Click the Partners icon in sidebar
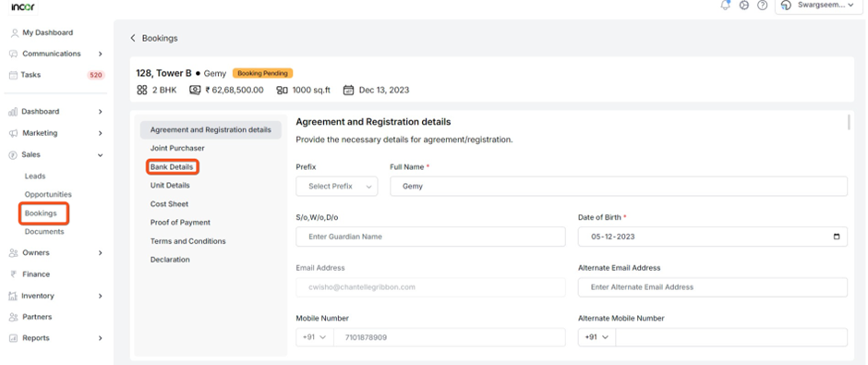 14,317
